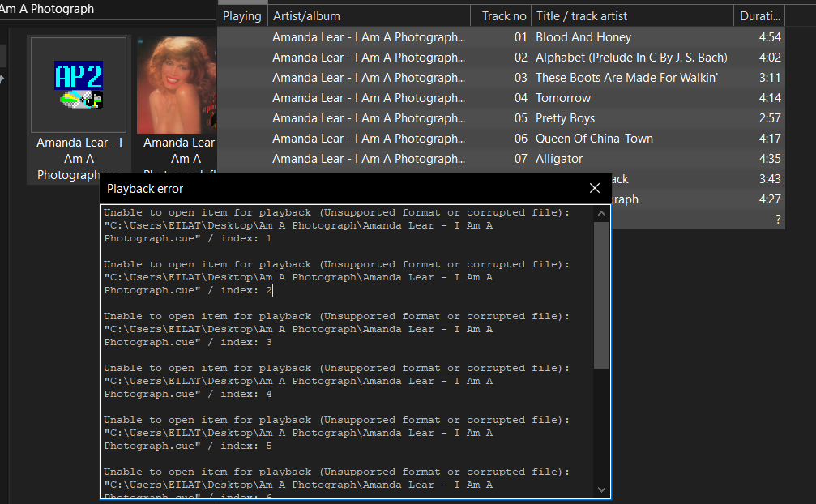The image size is (816, 504).
Task: Pick the Pretty Boys track
Action: click(x=565, y=118)
